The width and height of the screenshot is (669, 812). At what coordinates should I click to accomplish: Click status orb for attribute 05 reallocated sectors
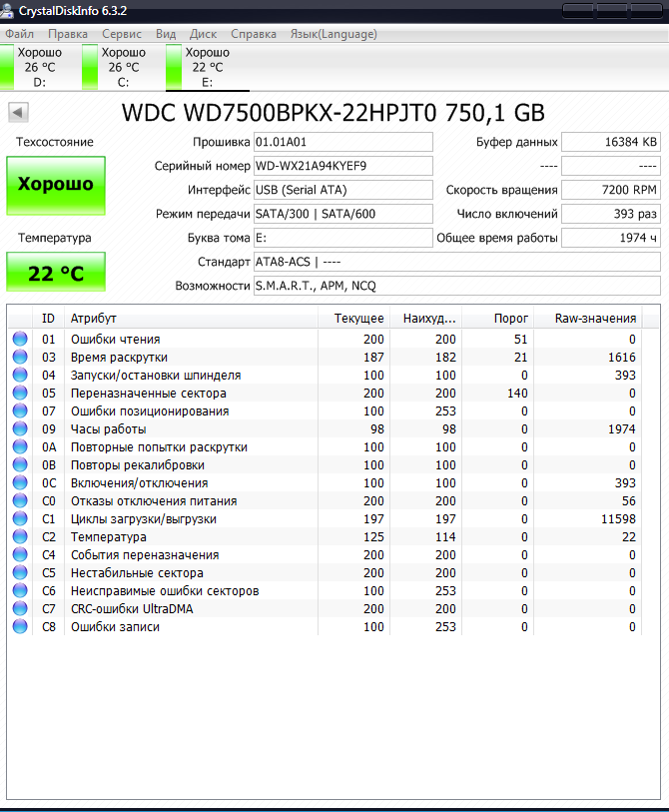tap(20, 394)
